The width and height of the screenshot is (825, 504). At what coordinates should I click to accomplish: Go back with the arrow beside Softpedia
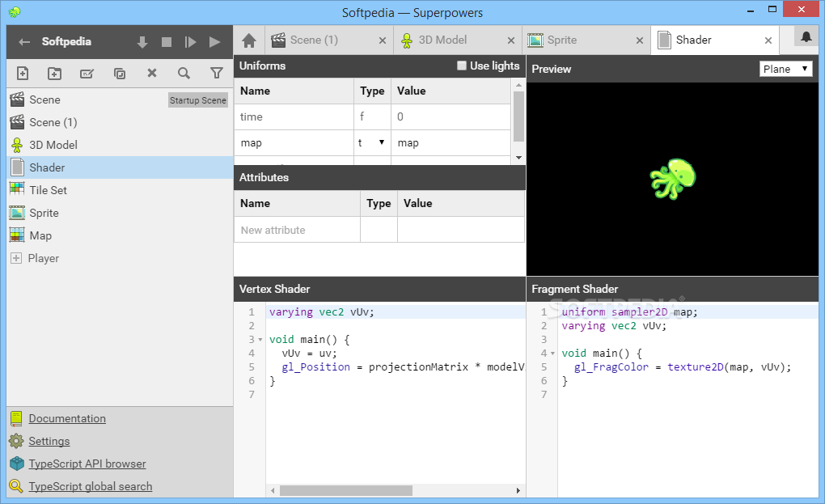pyautogui.click(x=24, y=42)
